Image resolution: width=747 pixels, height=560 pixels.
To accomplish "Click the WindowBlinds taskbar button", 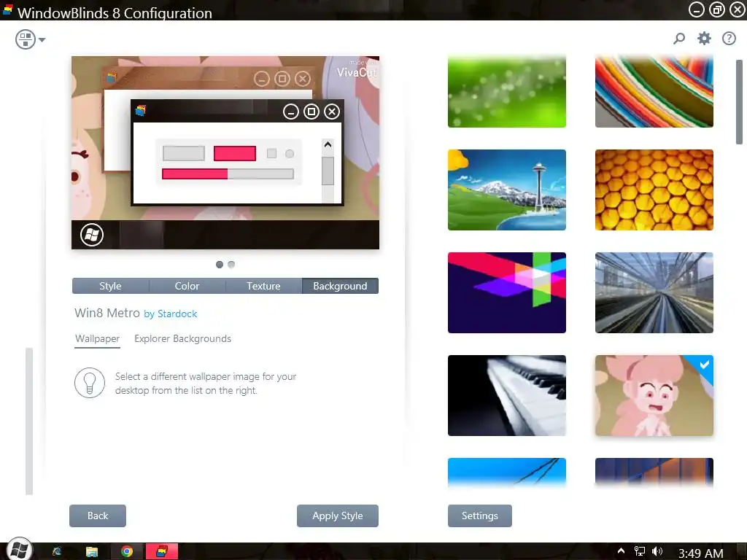I will 162,551.
